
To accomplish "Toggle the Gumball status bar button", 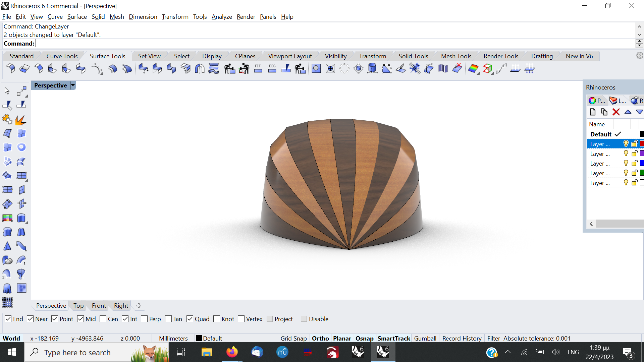I will click(425, 338).
